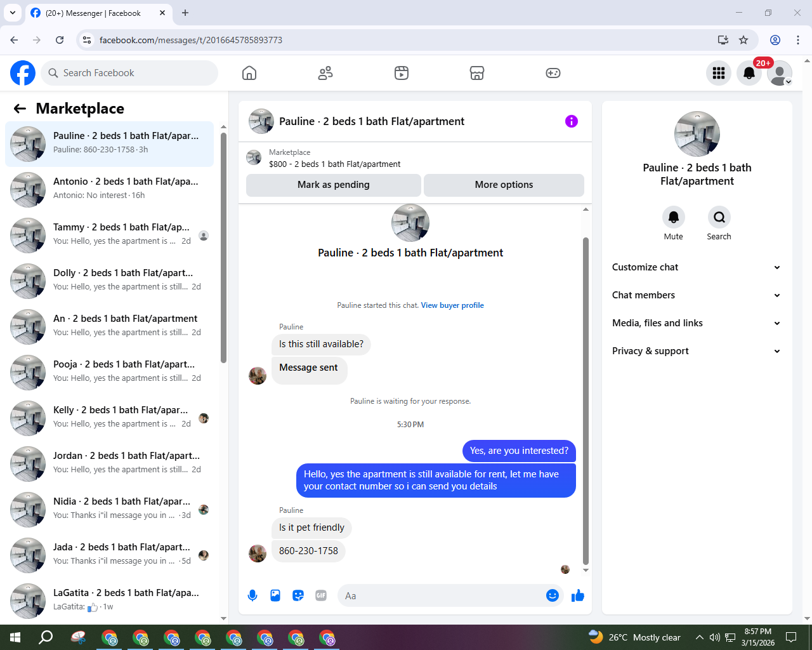
Task: Open Notifications bell with 20+ badge
Action: coord(749,73)
